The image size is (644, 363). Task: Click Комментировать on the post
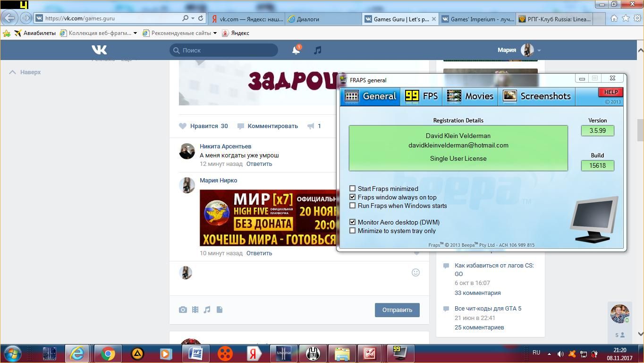point(267,126)
